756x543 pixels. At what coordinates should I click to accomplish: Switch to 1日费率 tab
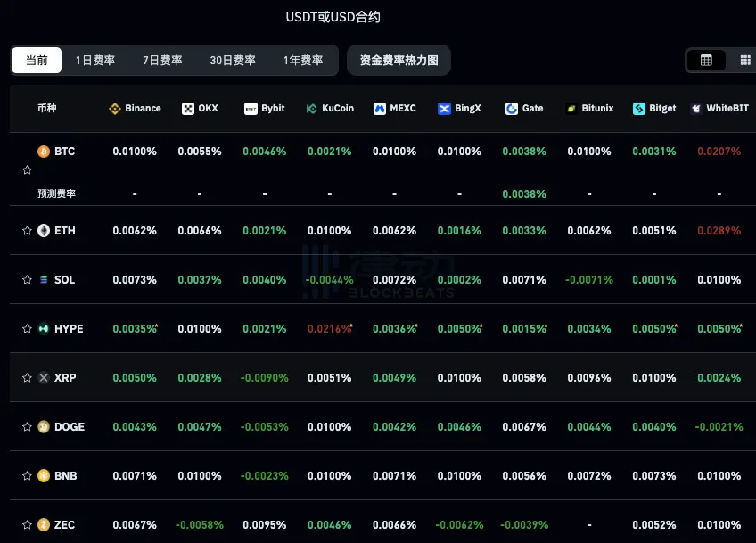tap(95, 61)
